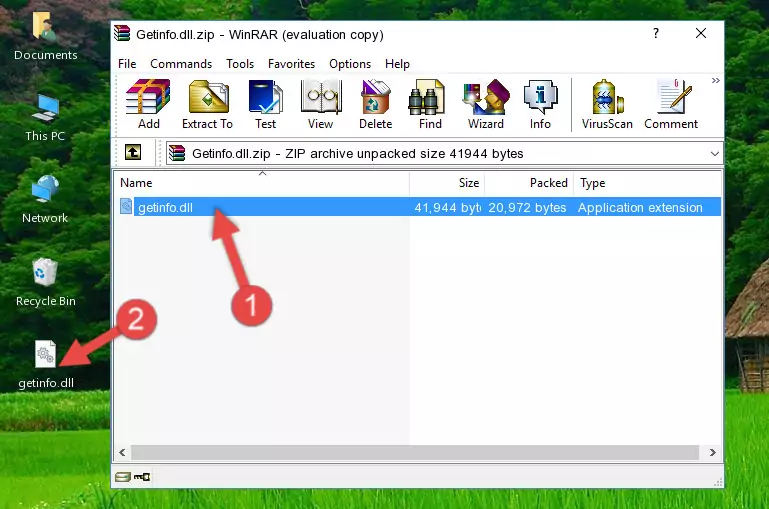Click the Application extension type cell
This screenshot has width=769, height=509.
pyautogui.click(x=640, y=207)
